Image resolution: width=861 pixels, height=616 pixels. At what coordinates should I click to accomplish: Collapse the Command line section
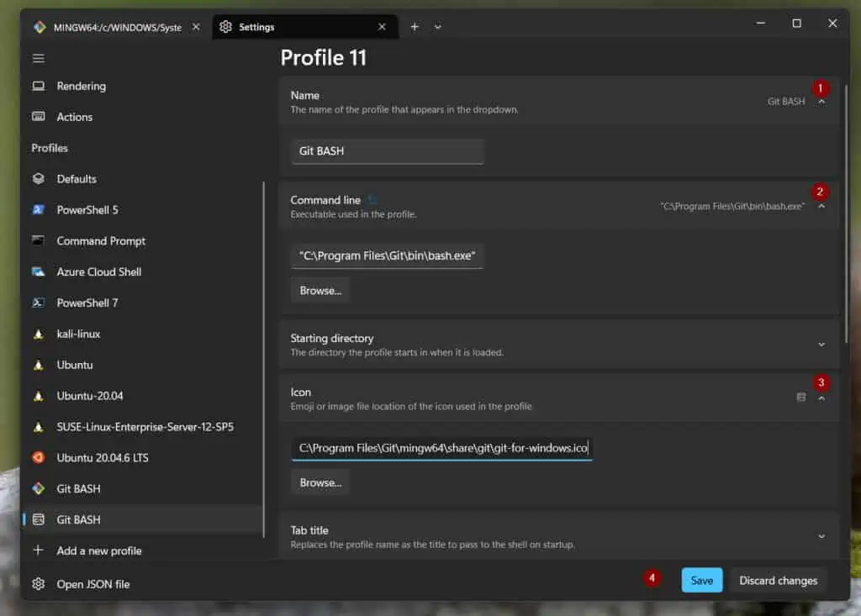point(821,207)
